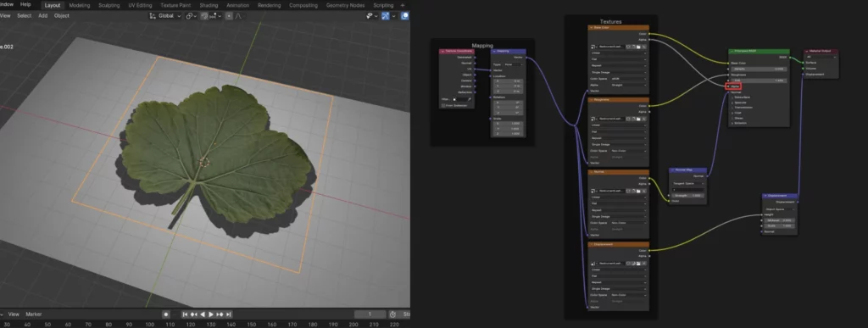Viewport: 868px width, 328px height.
Task: Open the Global transform orientation dropdown
Action: coord(165,16)
